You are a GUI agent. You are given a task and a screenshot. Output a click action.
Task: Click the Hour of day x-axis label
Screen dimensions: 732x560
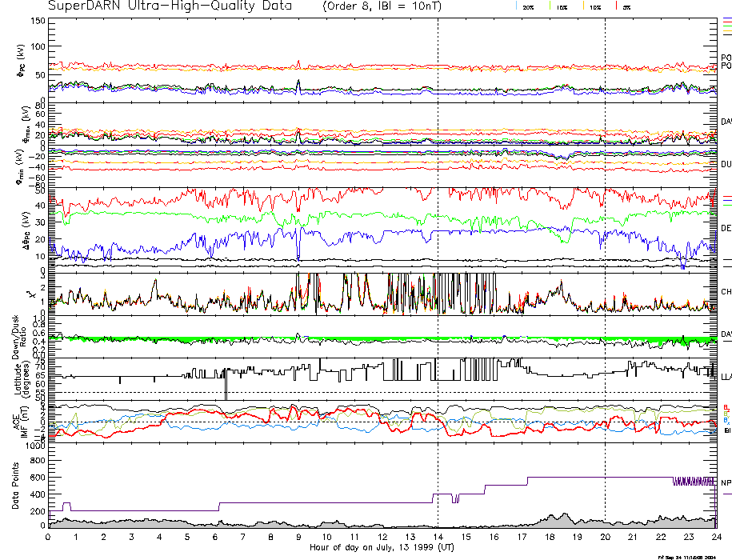tap(382, 548)
